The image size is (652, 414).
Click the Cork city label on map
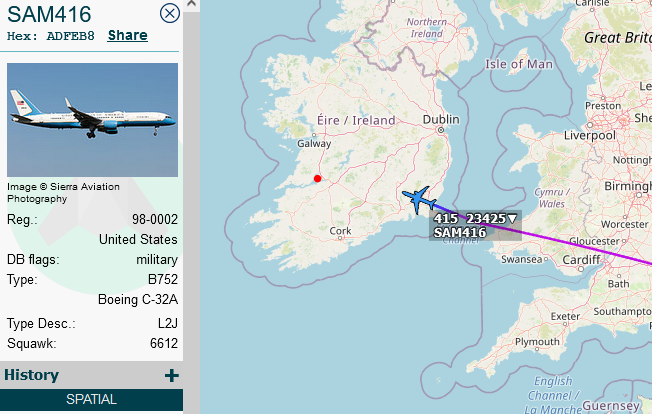[x=340, y=231]
